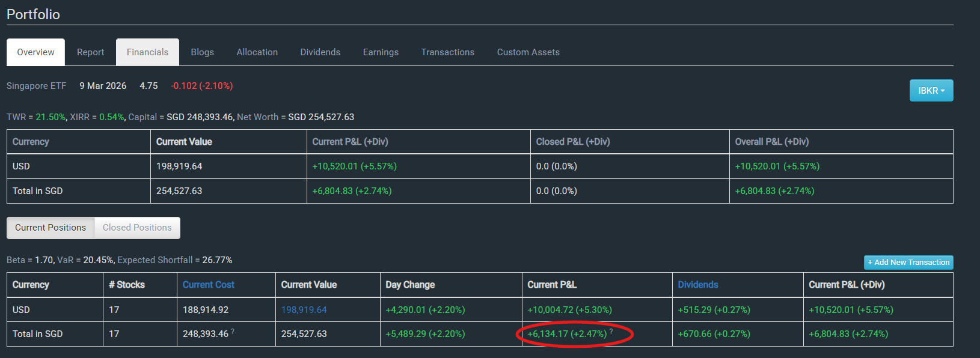Select the Earnings tab
Viewport: 980px width, 358px height.
click(x=381, y=52)
